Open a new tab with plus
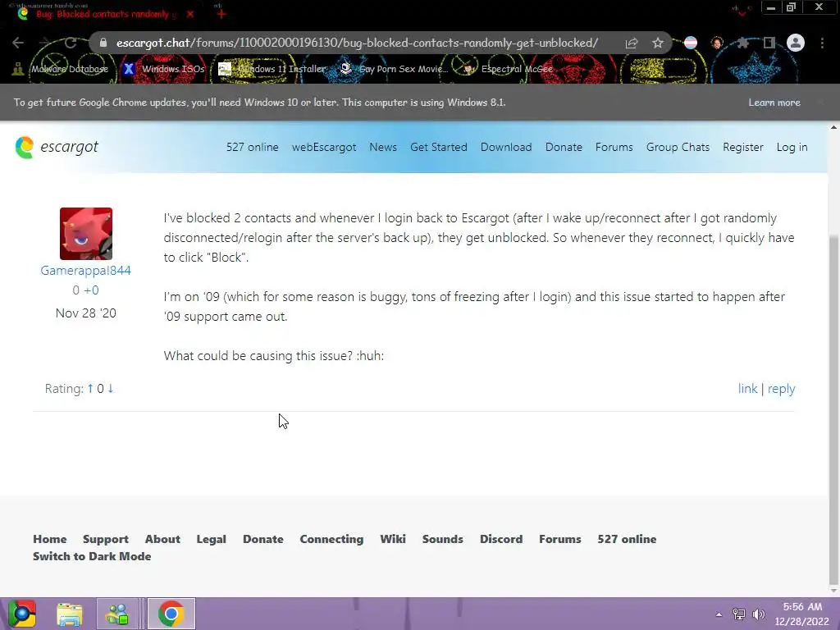The image size is (840, 630). 221,14
